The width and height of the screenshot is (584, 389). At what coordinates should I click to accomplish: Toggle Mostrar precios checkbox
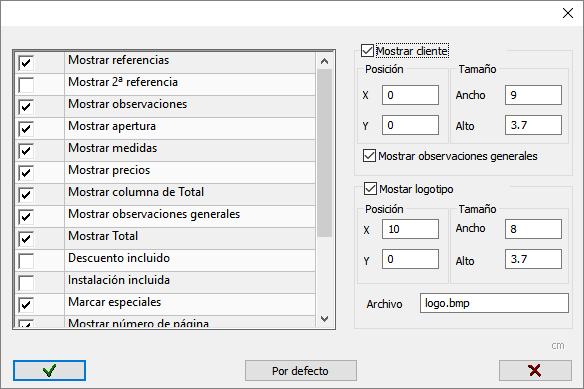[x=26, y=173]
